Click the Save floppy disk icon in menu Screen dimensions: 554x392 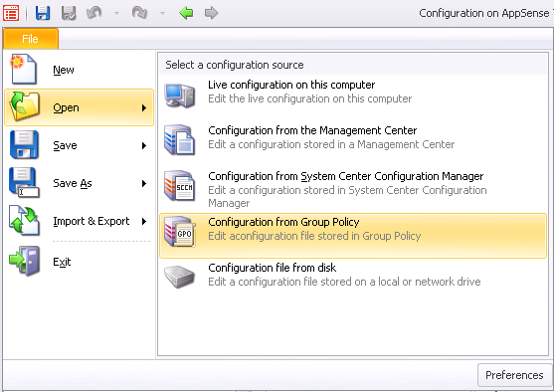[24, 145]
